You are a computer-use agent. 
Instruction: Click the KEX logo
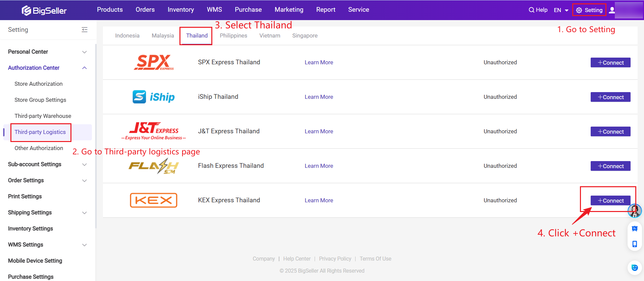154,200
